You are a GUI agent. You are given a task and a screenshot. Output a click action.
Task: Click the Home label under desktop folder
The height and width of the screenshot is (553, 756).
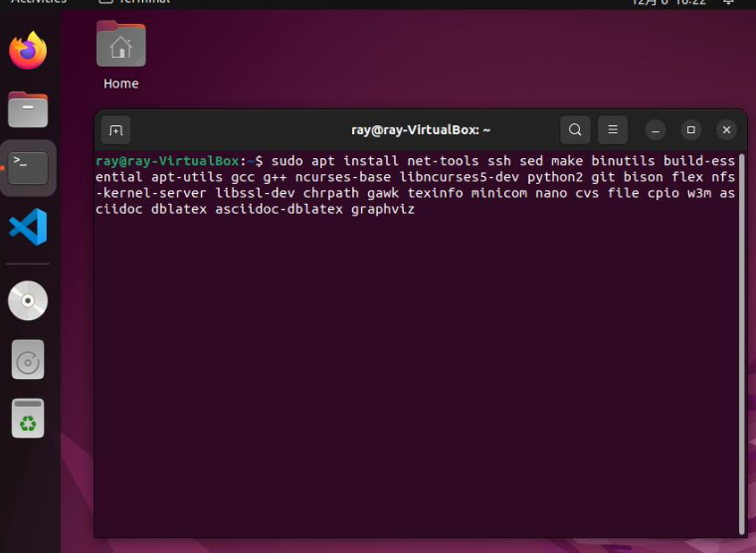[x=121, y=84]
